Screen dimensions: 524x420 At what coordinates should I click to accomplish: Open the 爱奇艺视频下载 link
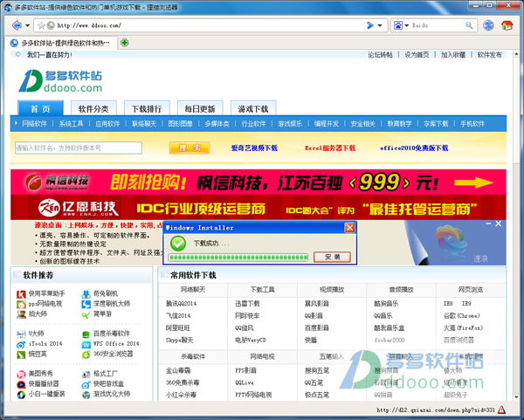click(254, 148)
